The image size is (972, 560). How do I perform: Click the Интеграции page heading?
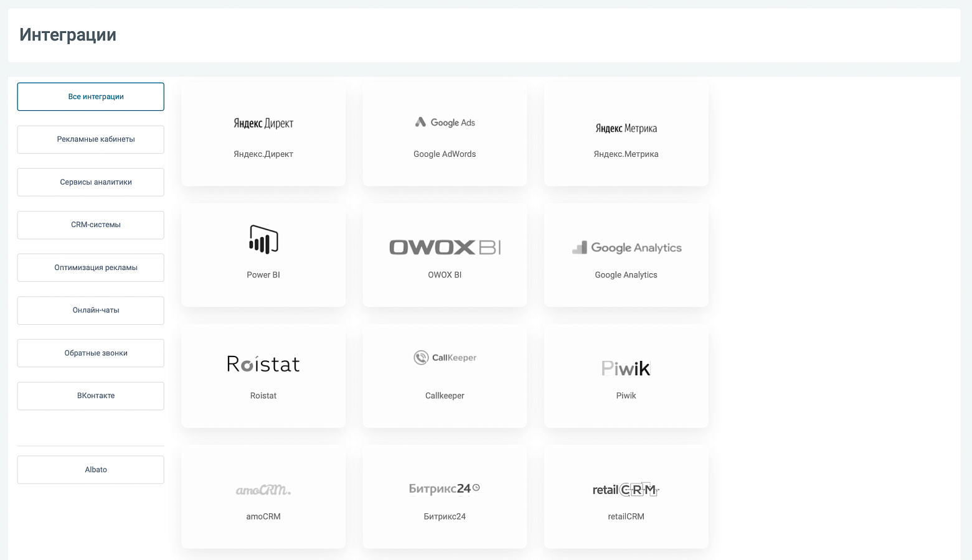tap(68, 35)
